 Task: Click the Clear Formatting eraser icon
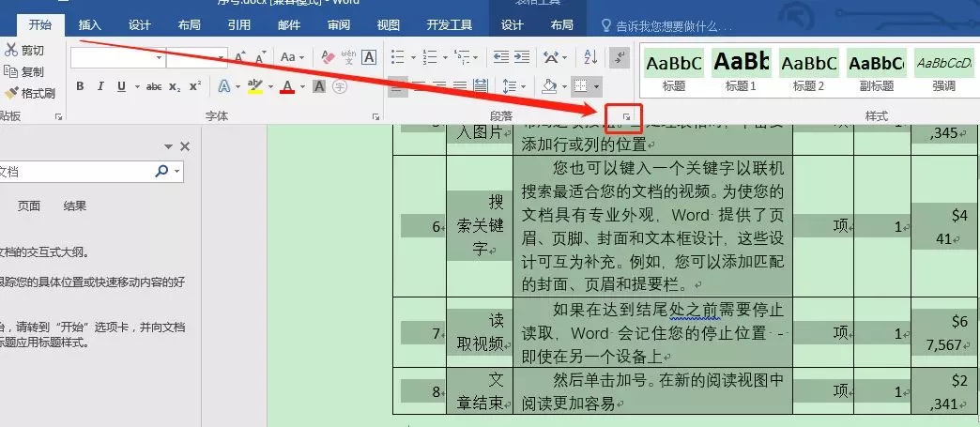pyautogui.click(x=329, y=57)
